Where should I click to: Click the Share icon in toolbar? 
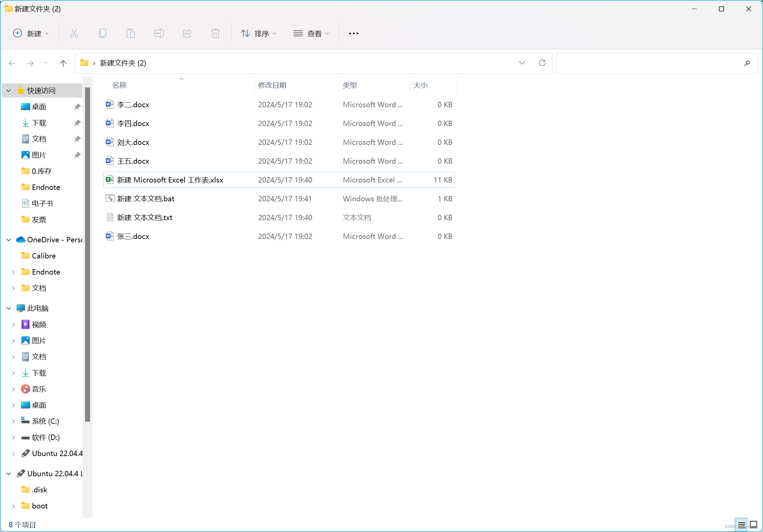coord(187,33)
